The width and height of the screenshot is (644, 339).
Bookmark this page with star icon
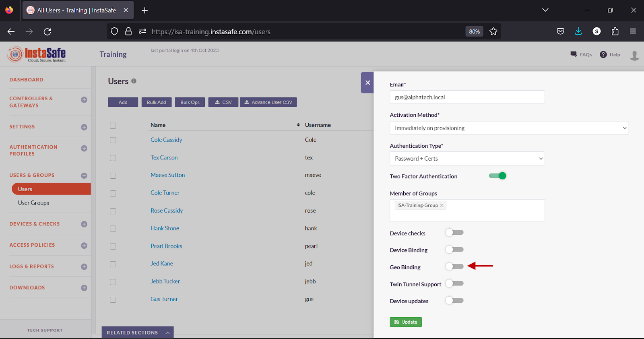pyautogui.click(x=493, y=31)
